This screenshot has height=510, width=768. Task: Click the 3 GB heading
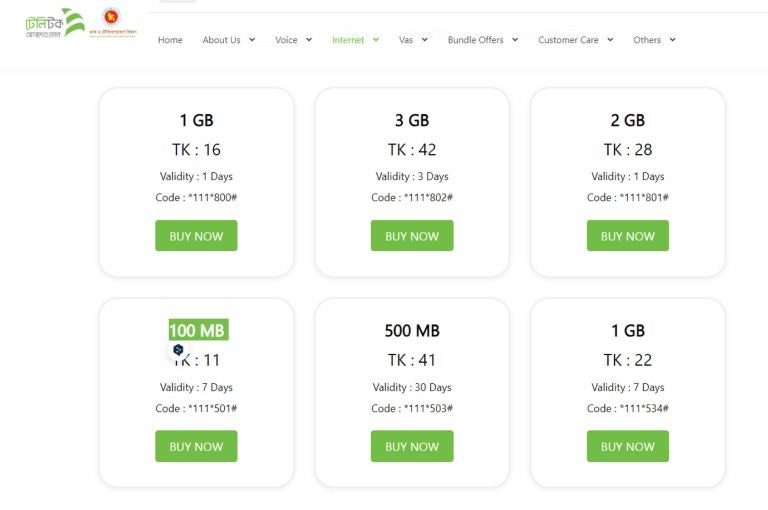412,121
